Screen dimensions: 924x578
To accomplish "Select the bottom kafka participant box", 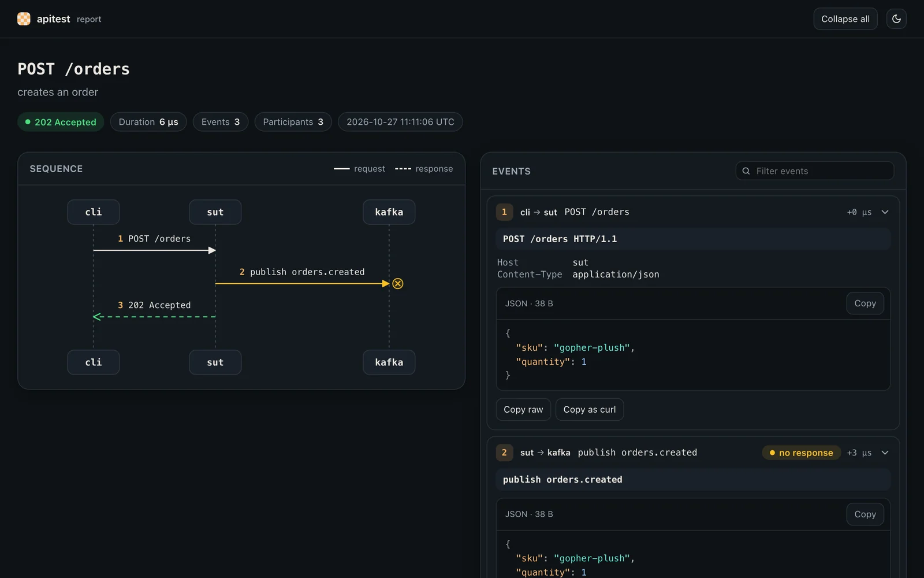I will pos(389,362).
